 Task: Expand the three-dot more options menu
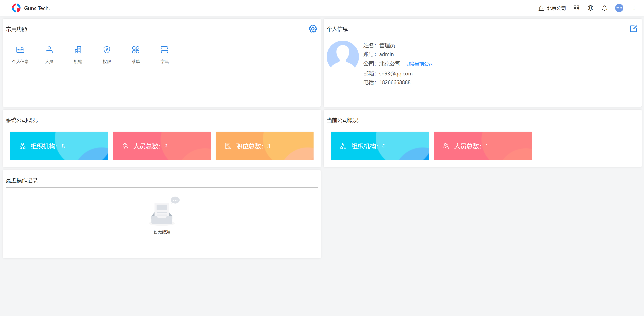[634, 8]
